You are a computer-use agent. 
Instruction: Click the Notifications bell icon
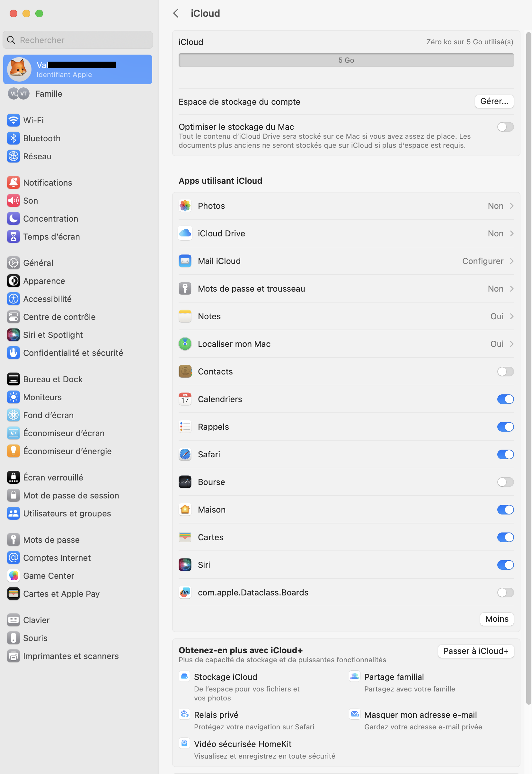pos(13,183)
